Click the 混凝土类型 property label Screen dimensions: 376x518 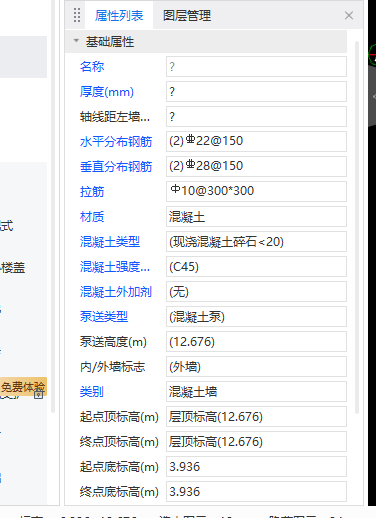pyautogui.click(x=110, y=242)
